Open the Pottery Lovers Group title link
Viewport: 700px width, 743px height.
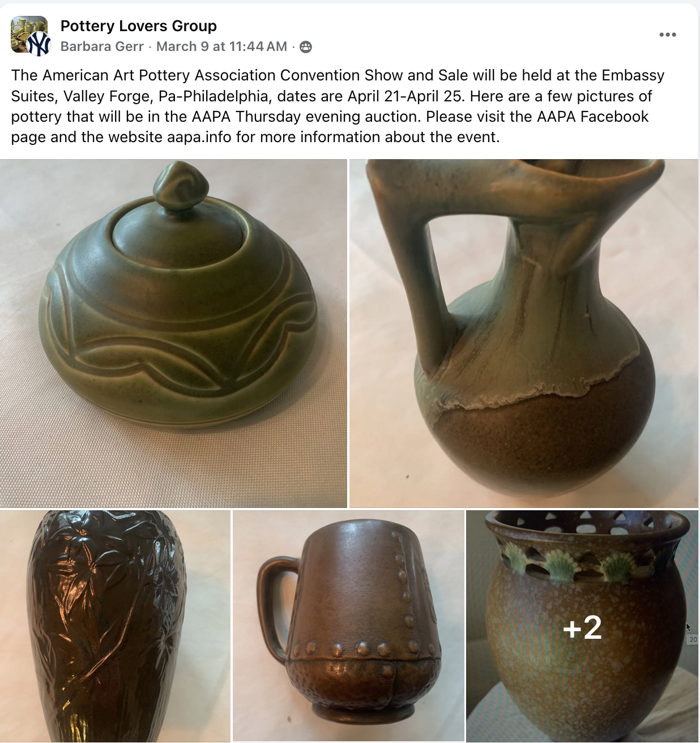(139, 26)
